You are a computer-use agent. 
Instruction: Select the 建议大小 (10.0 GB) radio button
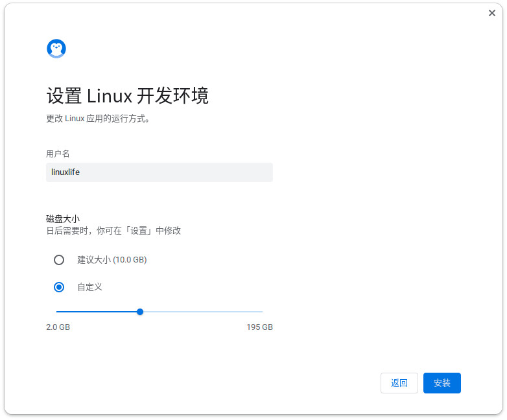(x=59, y=260)
